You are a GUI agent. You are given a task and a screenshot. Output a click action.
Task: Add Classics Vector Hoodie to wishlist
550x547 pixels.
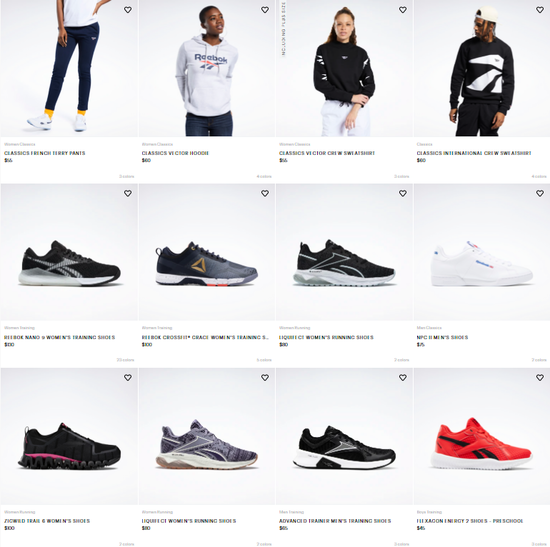click(265, 10)
